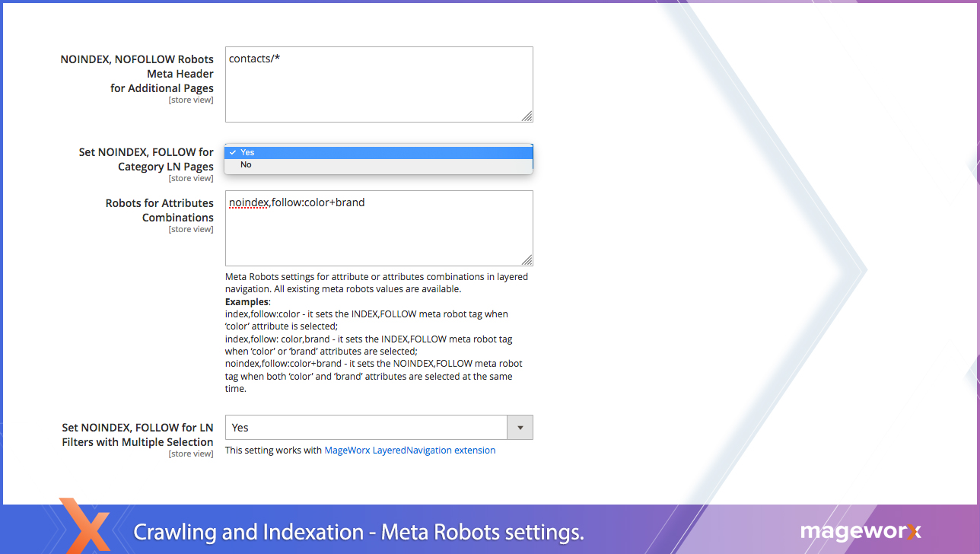Click the bold "Examples" heading text
This screenshot has height=554, width=980.
click(247, 302)
